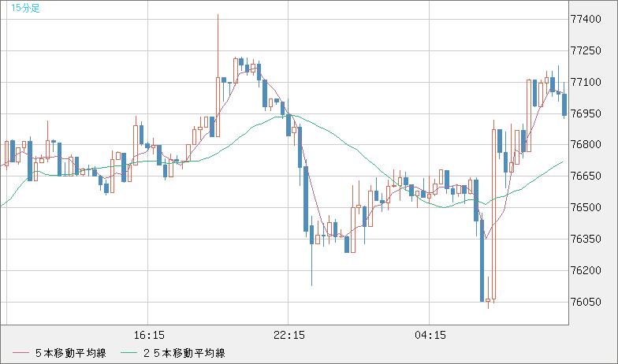Screen dimensions: 618x364
Task: Click the 77250 price axis label
Action: (x=586, y=50)
